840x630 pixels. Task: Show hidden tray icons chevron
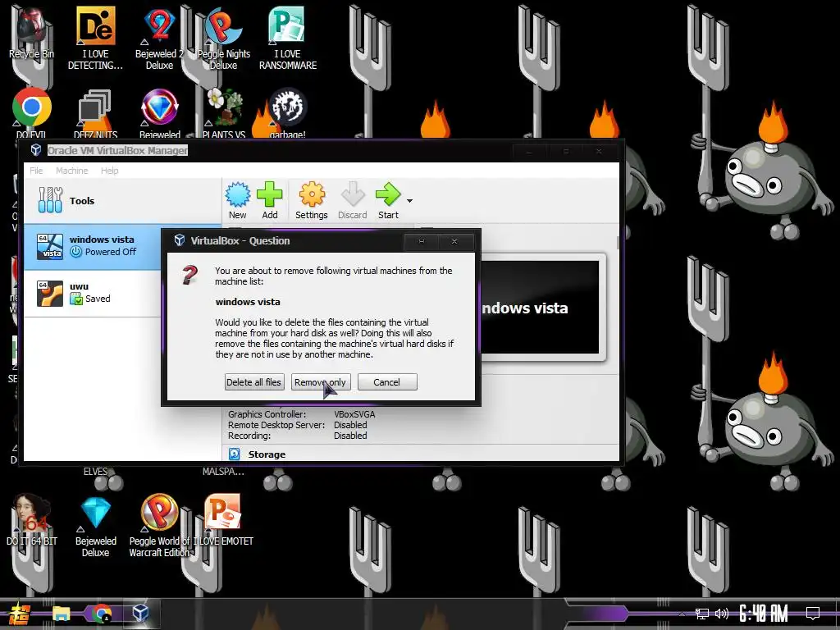682,614
